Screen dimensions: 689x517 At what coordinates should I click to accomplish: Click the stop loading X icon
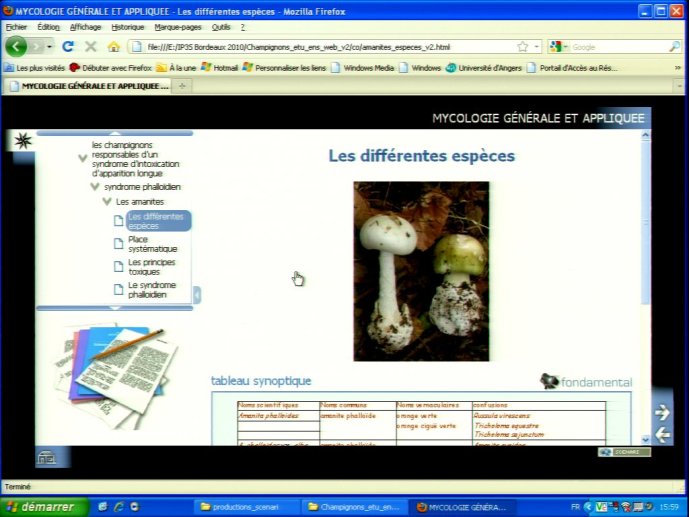91,47
